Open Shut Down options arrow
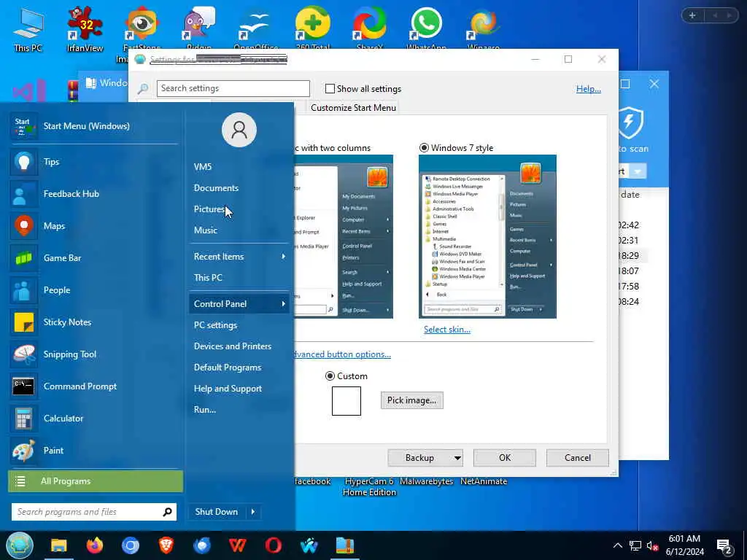747x560 pixels. point(253,512)
